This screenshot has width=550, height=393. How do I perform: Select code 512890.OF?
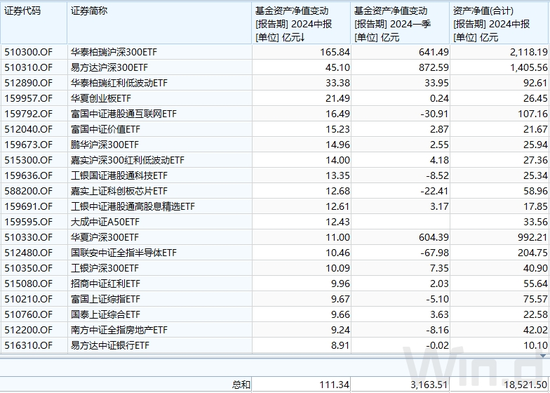tap(28, 83)
